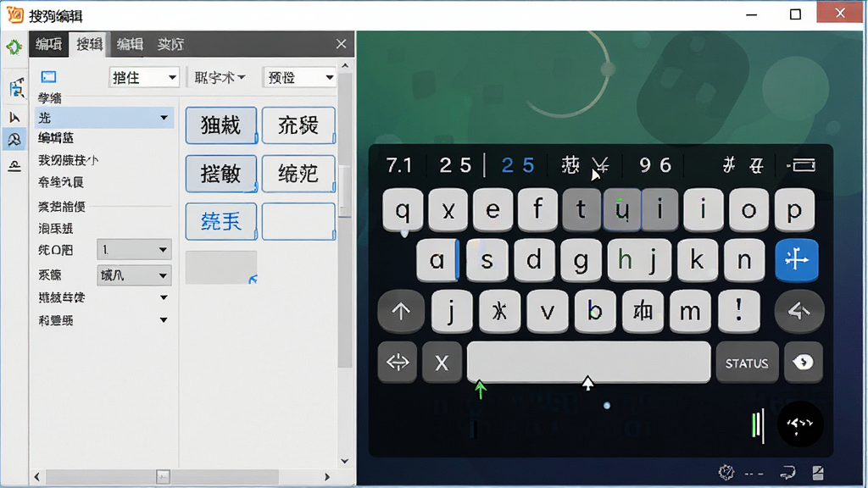Select the arrow pointer tool in the left sidebar

click(14, 117)
